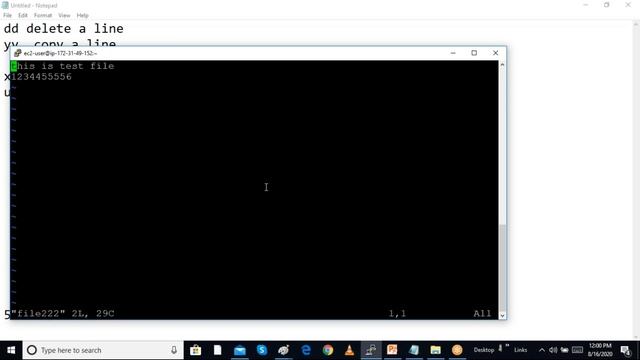Viewport: 640px width, 360px height.
Task: Click 'dd delete a line' text in Notepad
Action: (64, 29)
